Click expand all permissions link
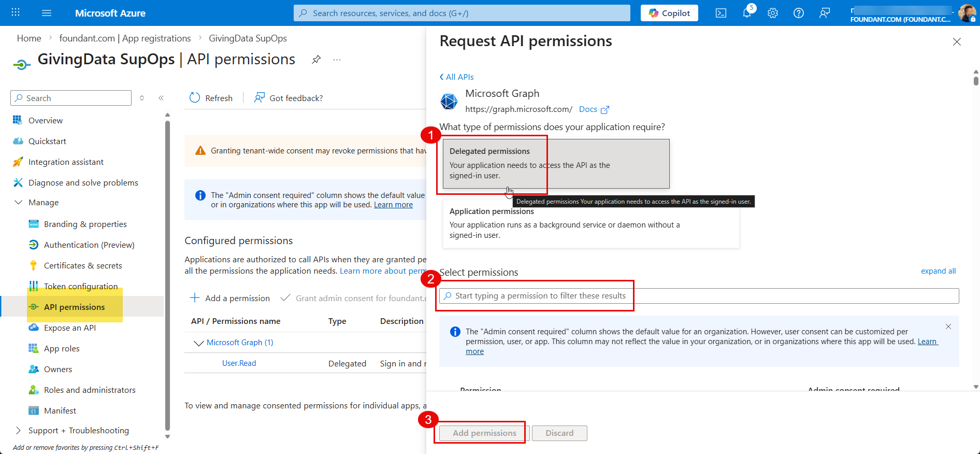 pos(938,271)
